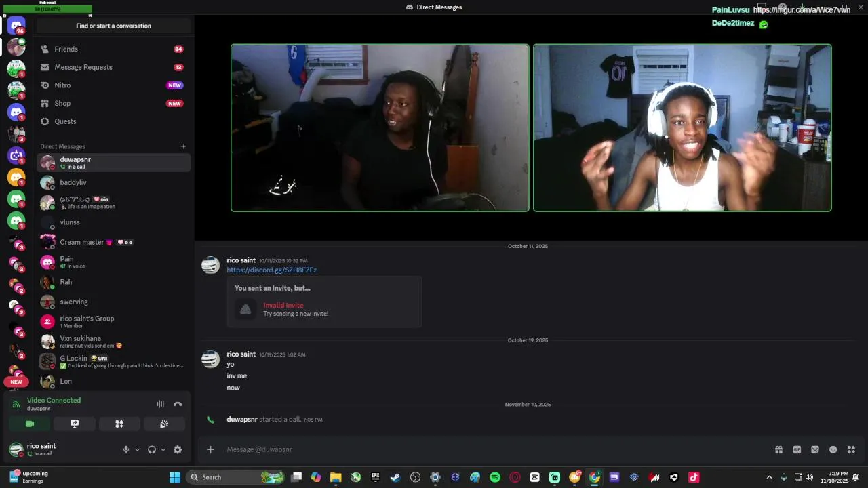Open noise suppression waveform icon

click(x=161, y=404)
